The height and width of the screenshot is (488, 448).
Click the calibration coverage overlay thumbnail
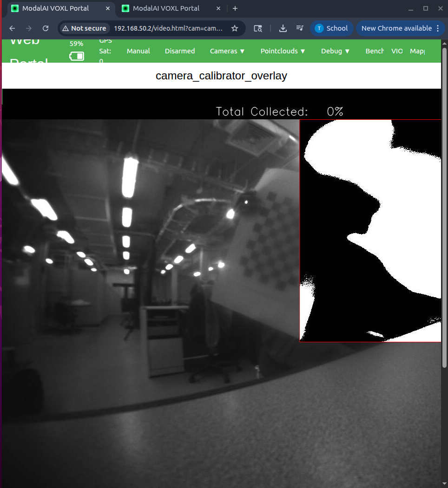pos(370,231)
